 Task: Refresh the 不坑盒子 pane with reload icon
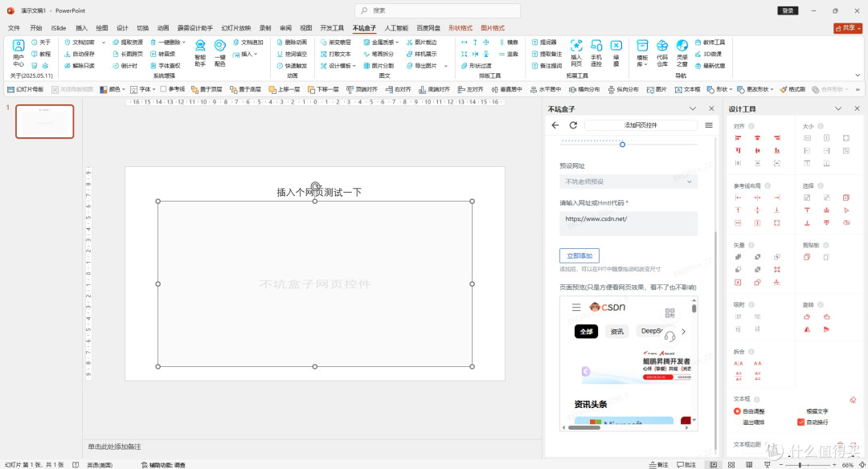(x=574, y=125)
